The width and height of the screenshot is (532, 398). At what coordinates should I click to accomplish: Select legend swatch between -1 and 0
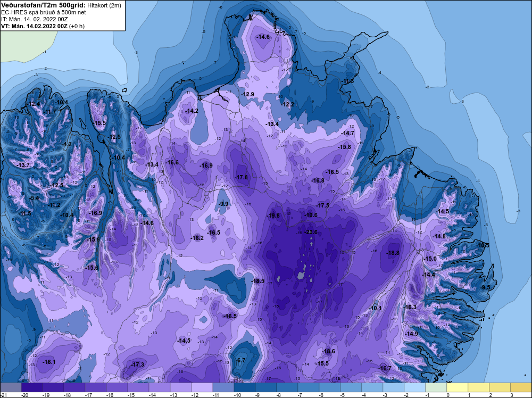pos(436,387)
